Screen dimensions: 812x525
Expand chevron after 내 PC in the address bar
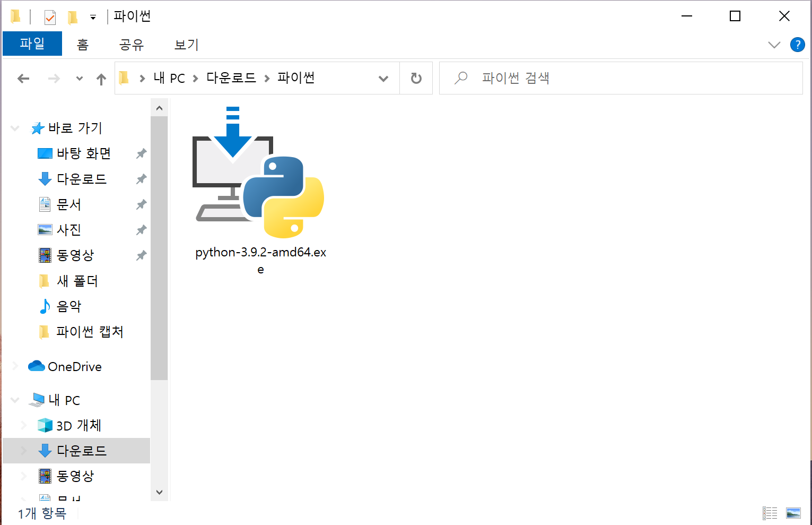[195, 79]
